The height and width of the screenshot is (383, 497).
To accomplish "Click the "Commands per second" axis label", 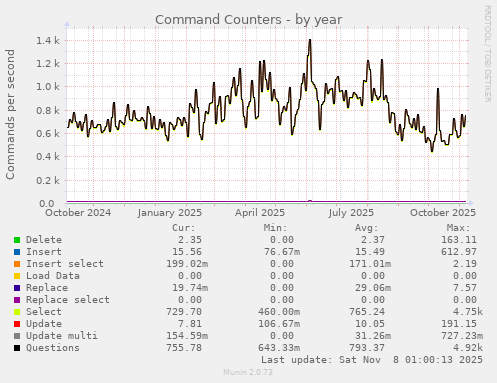I will coord(10,114).
